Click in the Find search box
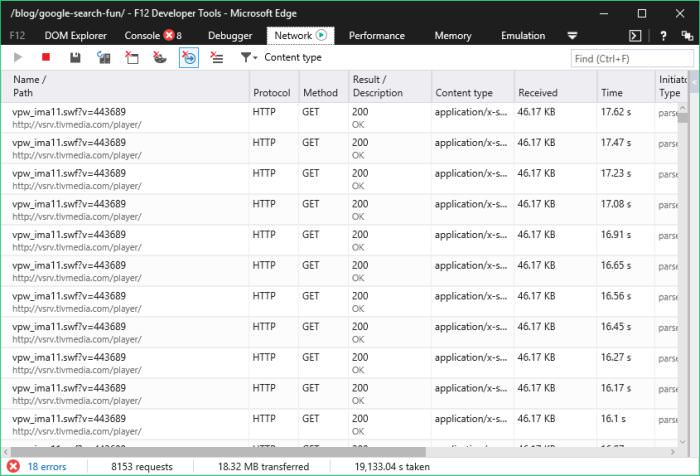The width and height of the screenshot is (700, 476). tap(632, 58)
